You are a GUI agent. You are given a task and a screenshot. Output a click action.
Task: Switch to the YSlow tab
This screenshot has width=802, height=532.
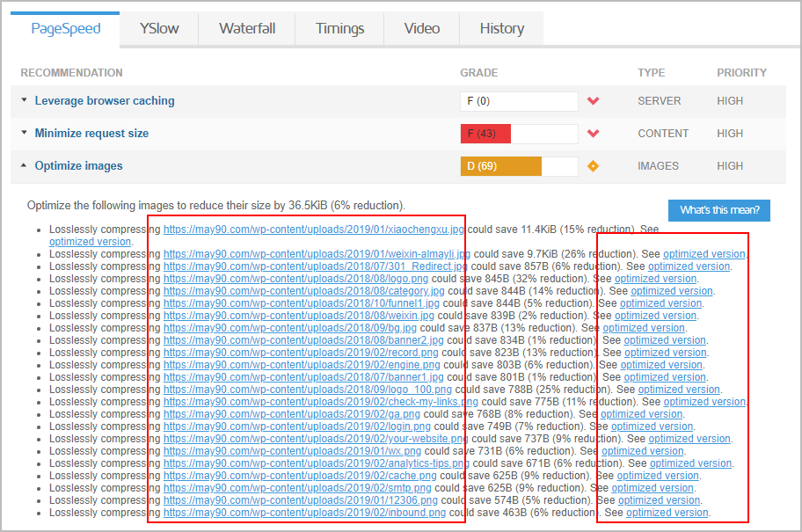(159, 28)
